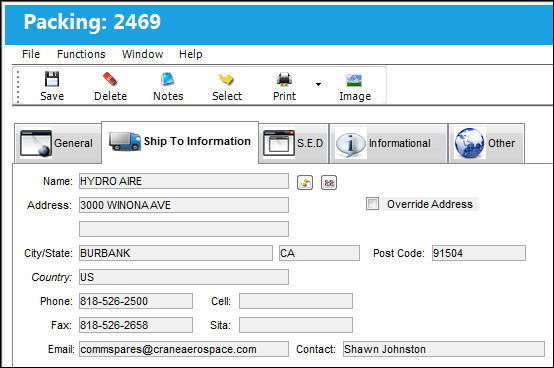Click the City field showing BURBANK
The width and height of the screenshot is (554, 368).
[x=176, y=253]
